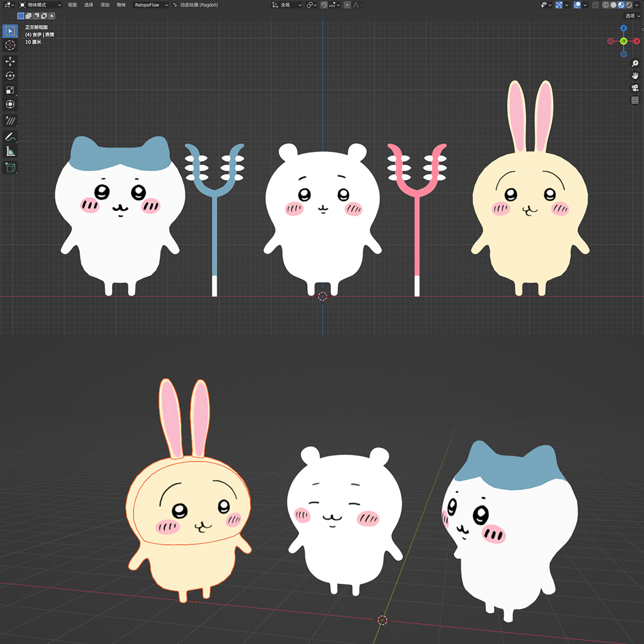Image resolution: width=644 pixels, height=644 pixels.
Task: Set selection mode to Intersect (fifth mode icon)
Action: [52, 16]
